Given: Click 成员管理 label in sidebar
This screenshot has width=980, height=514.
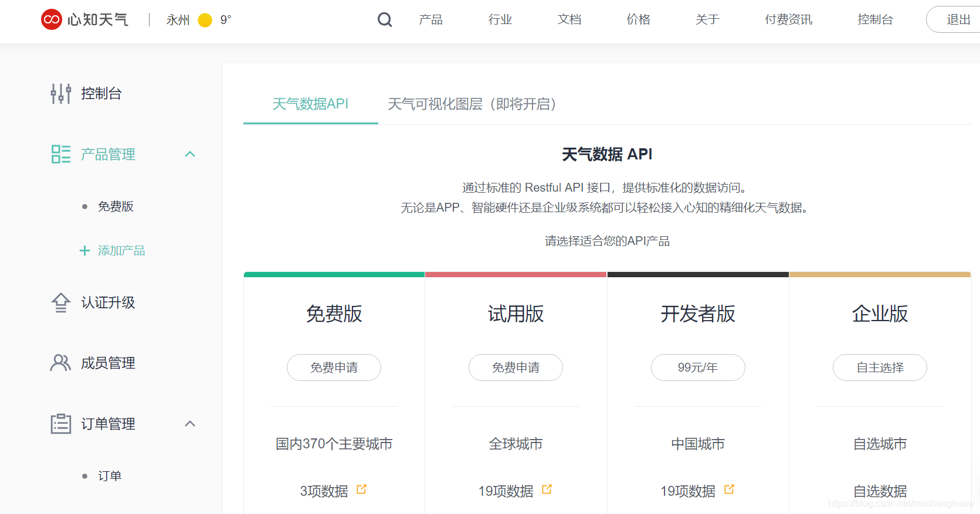Looking at the screenshot, I should (108, 363).
